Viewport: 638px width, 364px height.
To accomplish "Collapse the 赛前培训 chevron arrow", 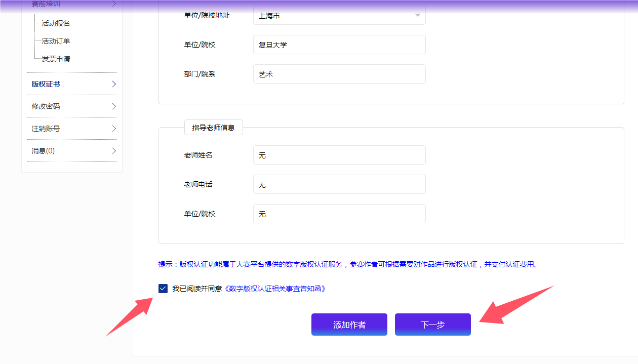I will 114,4.
